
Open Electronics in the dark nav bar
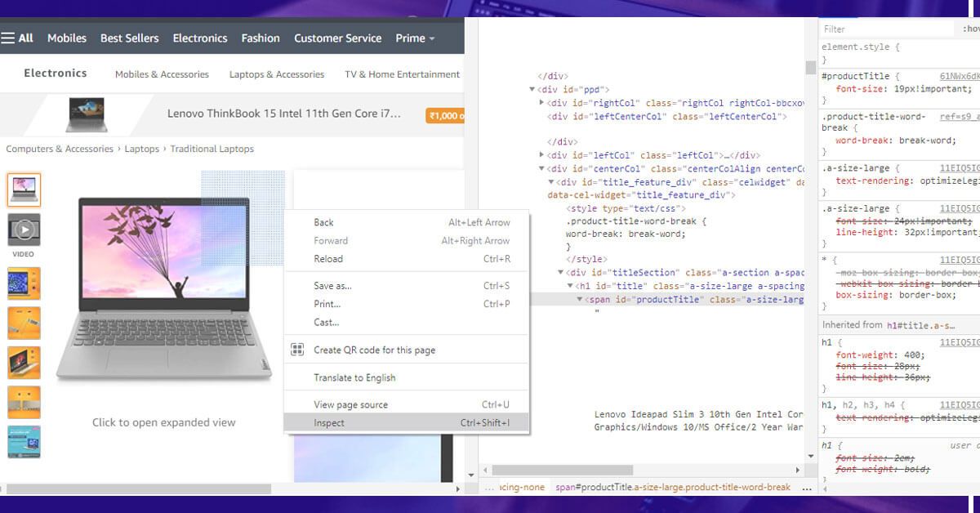coord(200,38)
